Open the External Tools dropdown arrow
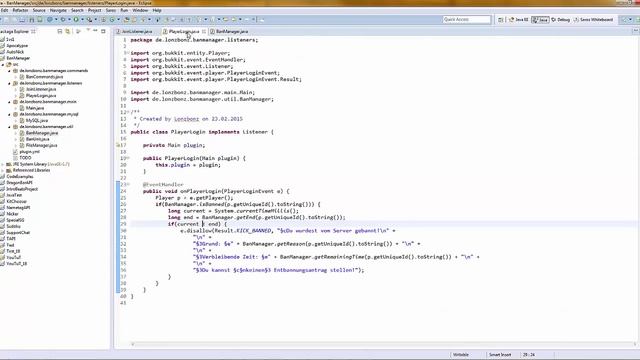 (96, 20)
